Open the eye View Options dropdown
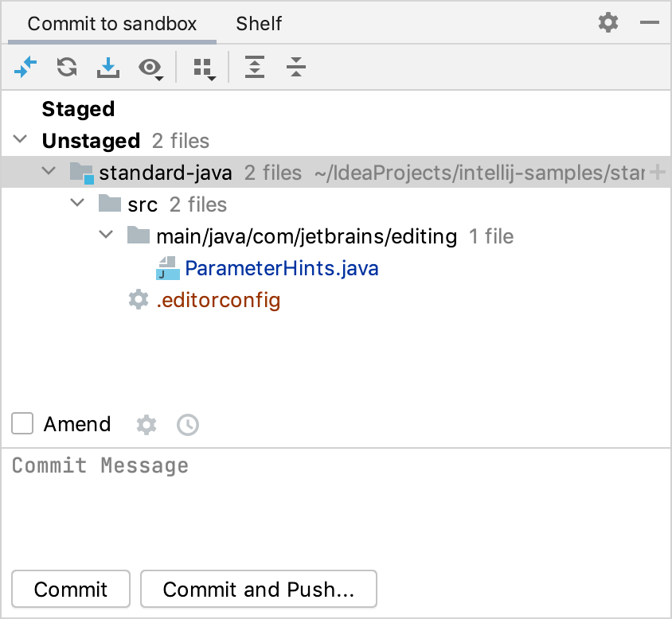Image resolution: width=672 pixels, height=619 pixels. click(x=150, y=68)
